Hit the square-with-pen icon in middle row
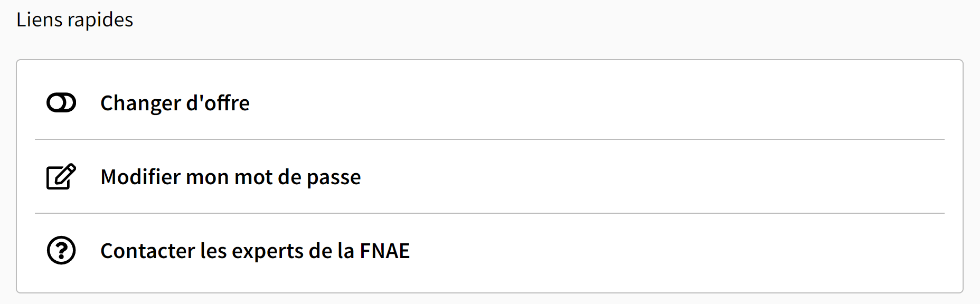Image resolution: width=980 pixels, height=304 pixels. click(61, 177)
